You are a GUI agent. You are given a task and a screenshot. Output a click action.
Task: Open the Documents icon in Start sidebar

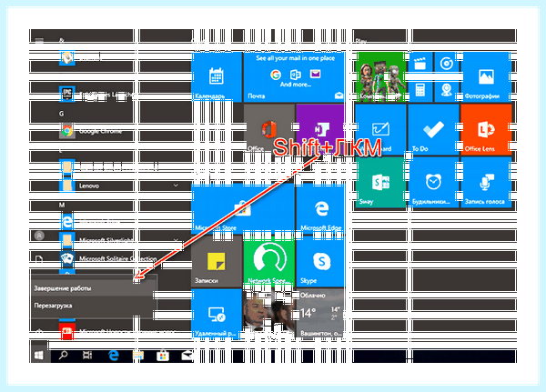[39, 258]
